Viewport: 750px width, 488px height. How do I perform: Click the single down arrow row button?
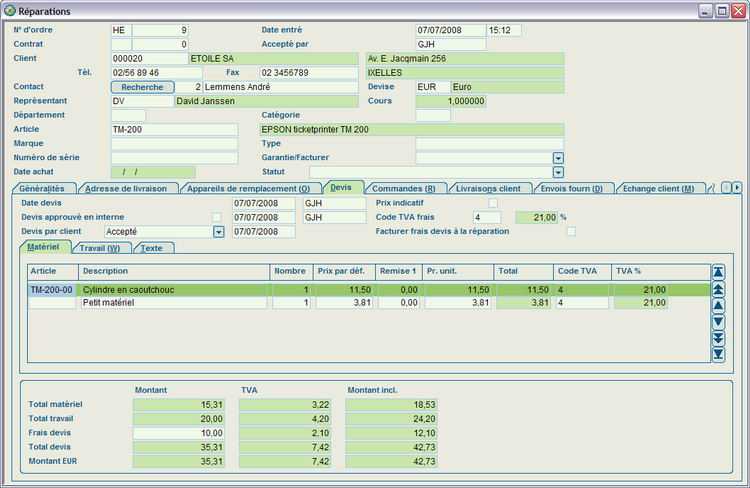point(718,322)
